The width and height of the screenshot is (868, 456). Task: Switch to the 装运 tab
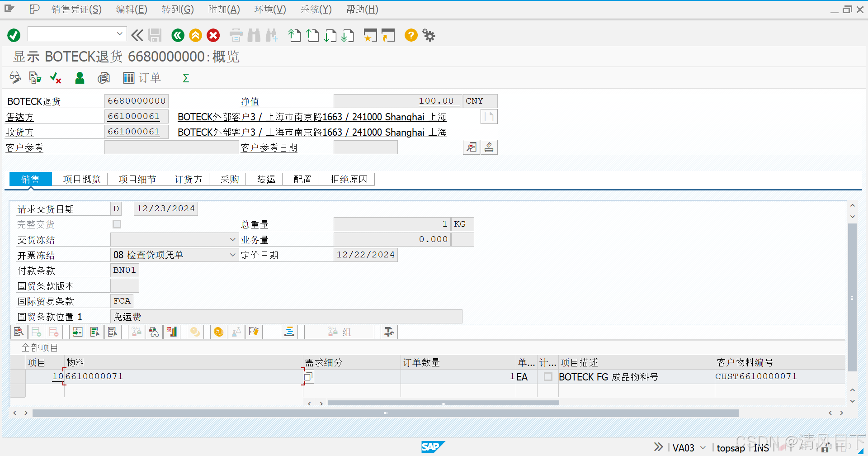click(266, 179)
